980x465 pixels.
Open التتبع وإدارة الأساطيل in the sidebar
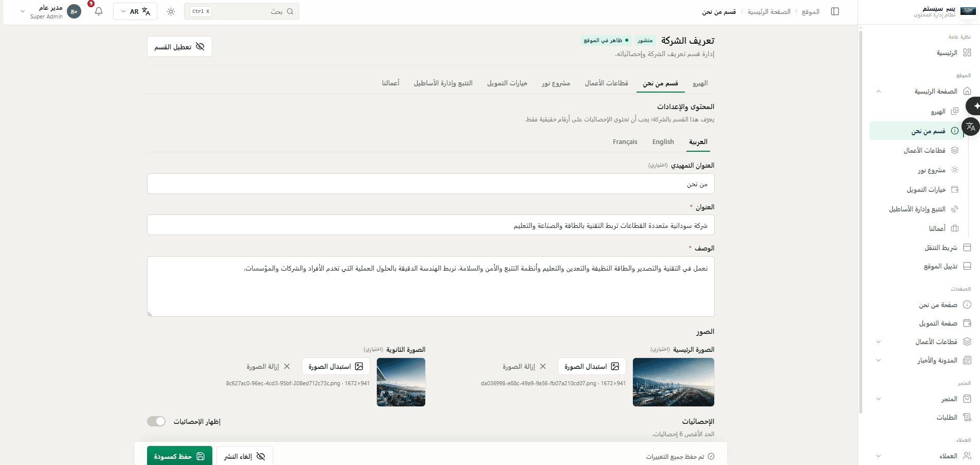tap(923, 209)
